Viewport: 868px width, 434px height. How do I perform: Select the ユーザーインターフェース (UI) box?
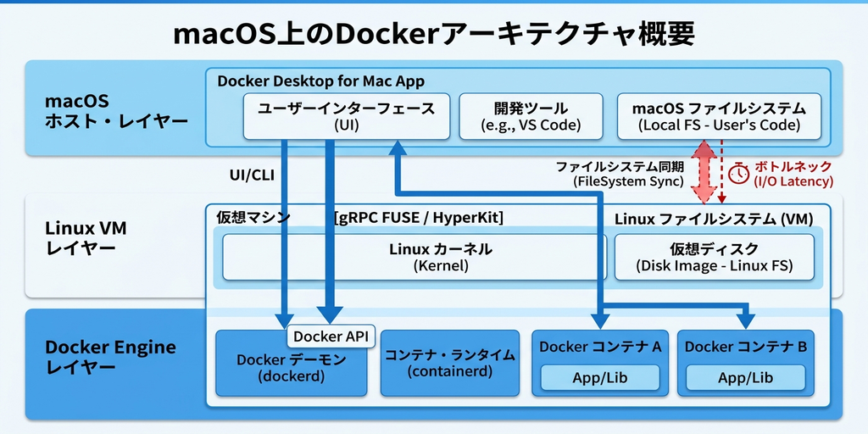346,116
